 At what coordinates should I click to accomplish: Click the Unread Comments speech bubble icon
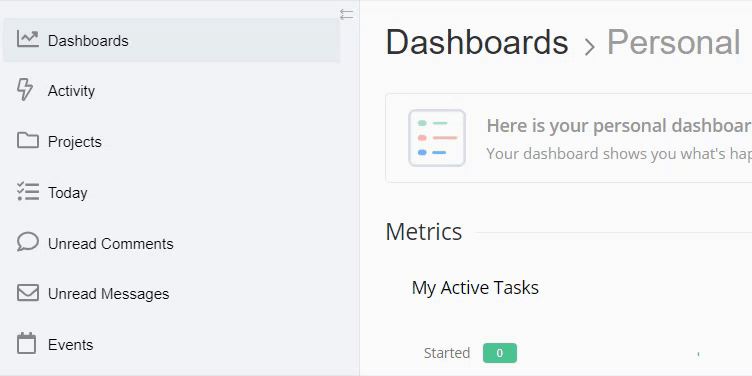28,242
